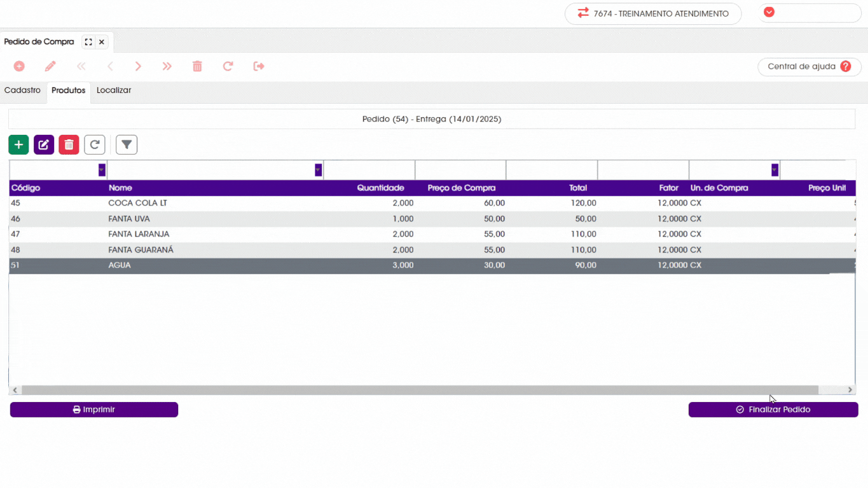The width and height of the screenshot is (868, 488).
Task: Click total 120,00 cell
Action: pyautogui.click(x=552, y=204)
